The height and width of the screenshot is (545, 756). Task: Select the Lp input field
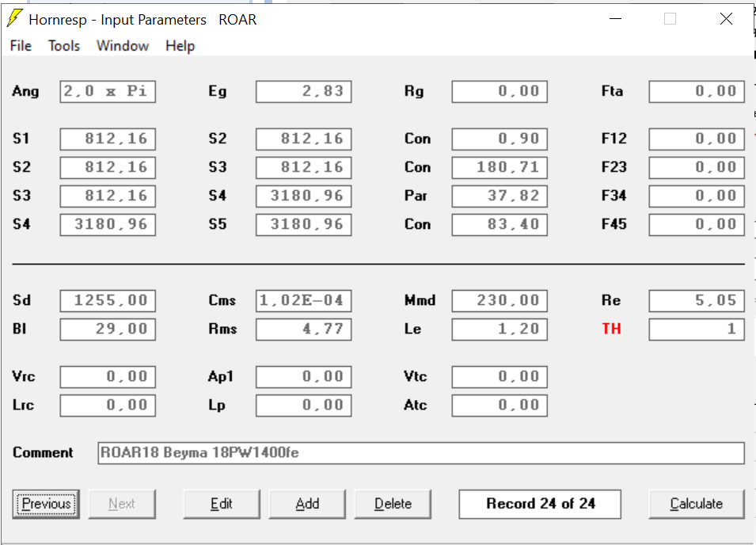tap(304, 405)
